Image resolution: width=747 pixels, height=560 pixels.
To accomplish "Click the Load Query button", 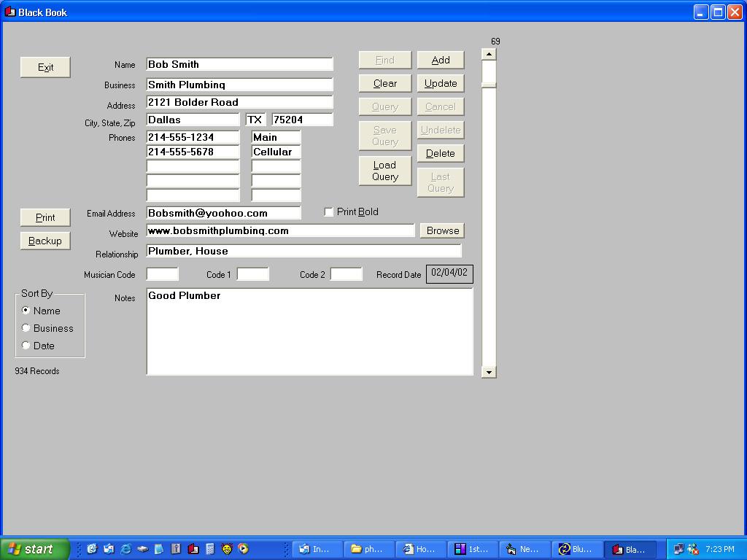I will (x=384, y=171).
